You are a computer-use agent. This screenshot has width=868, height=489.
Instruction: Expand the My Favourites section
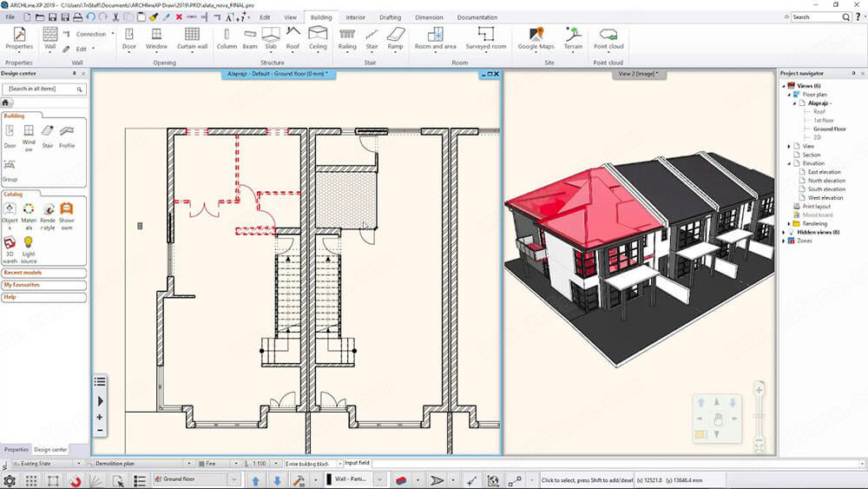coord(43,285)
